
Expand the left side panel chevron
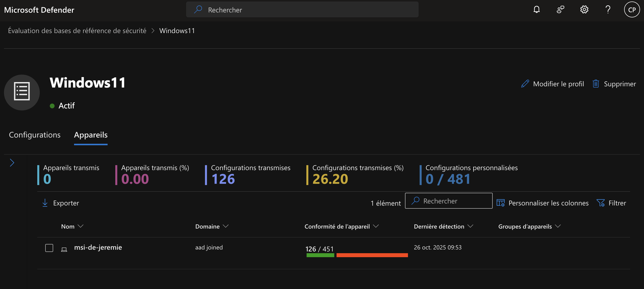(12, 163)
